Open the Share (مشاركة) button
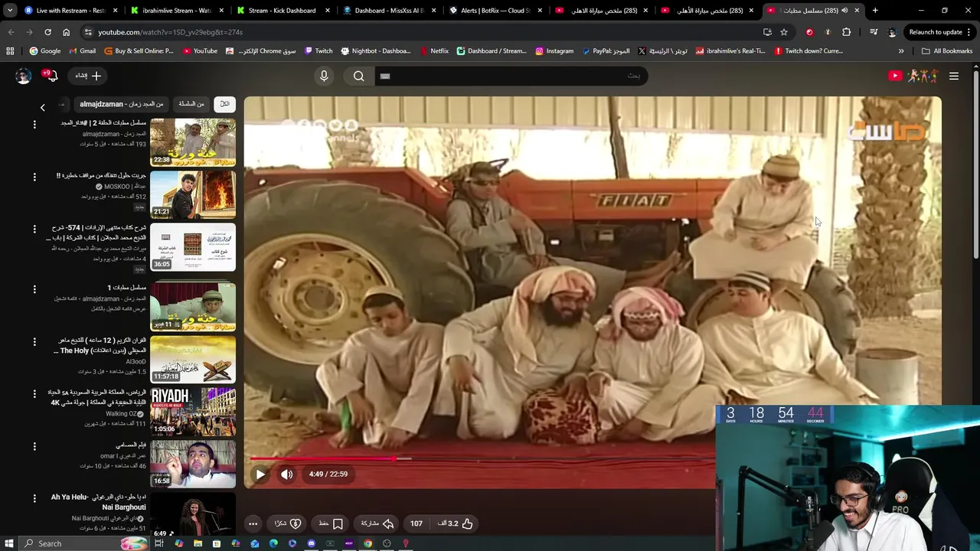This screenshot has width=980, height=551. 377,523
